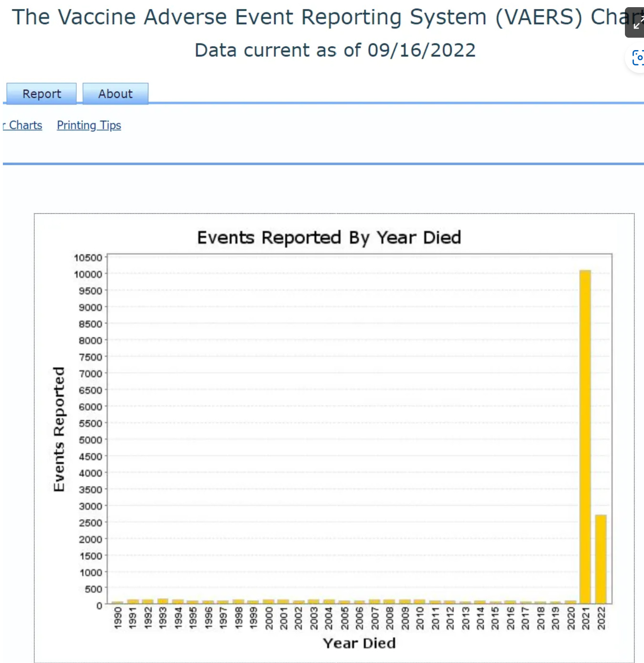
Task: Click the 1993 small yellow bar
Action: point(163,601)
